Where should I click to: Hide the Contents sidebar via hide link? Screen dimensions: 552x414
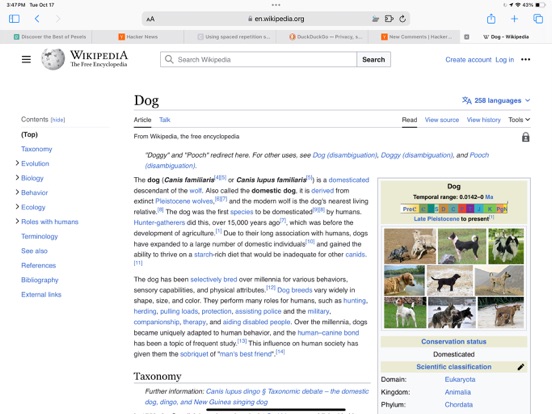(x=58, y=120)
